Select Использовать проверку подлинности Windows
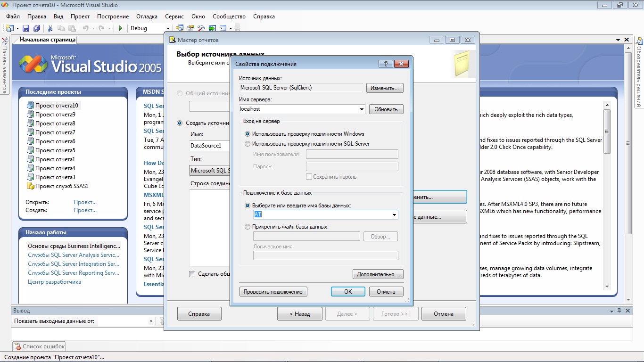644x362 pixels. pos(248,134)
